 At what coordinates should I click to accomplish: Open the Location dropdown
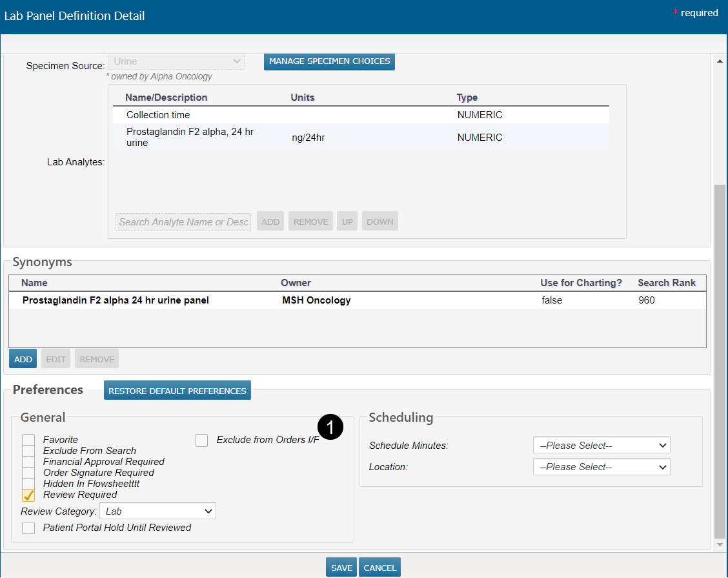click(x=602, y=467)
